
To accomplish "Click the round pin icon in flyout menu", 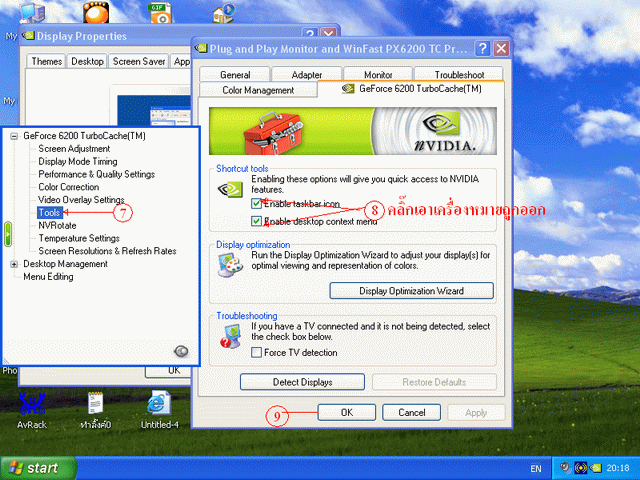I will (181, 351).
